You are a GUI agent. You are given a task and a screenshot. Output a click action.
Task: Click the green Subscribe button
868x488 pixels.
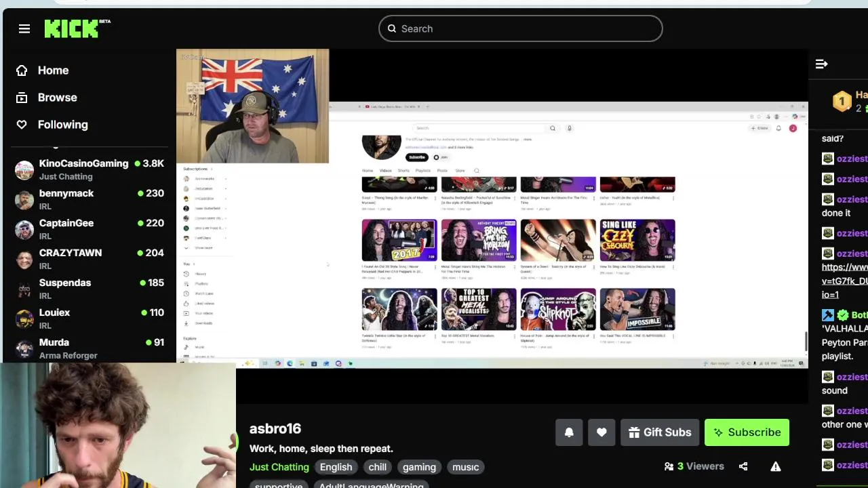tap(747, 432)
